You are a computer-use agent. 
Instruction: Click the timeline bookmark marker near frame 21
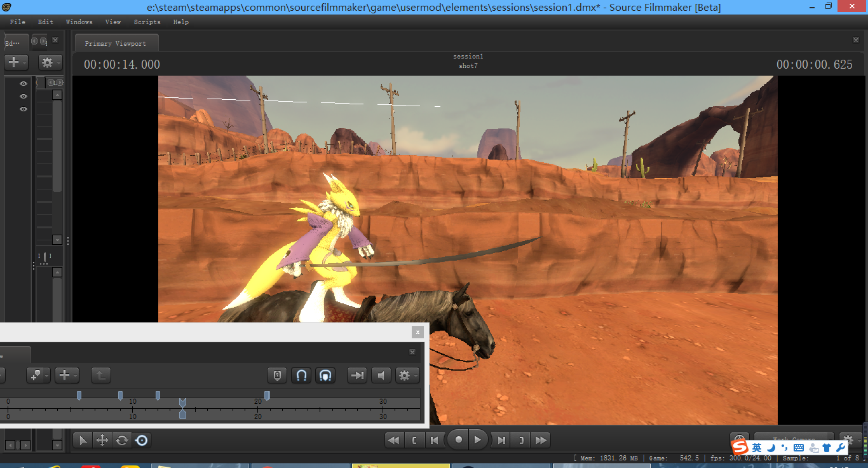coord(267,396)
